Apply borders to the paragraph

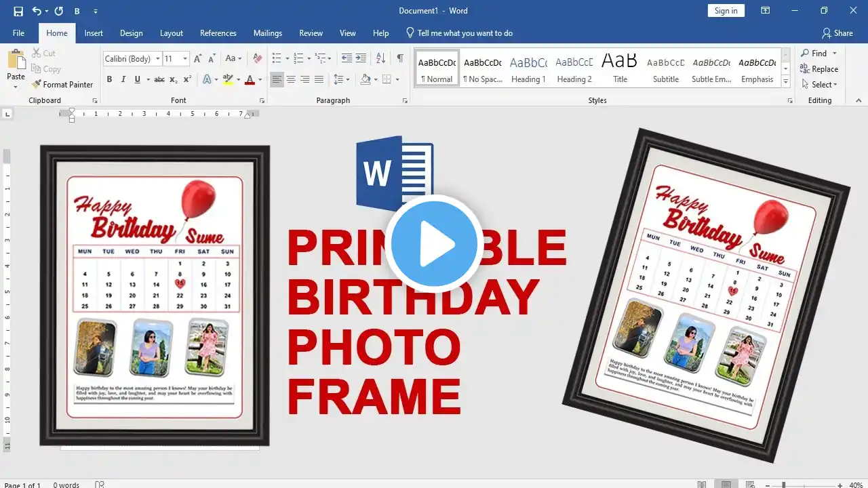click(387, 80)
